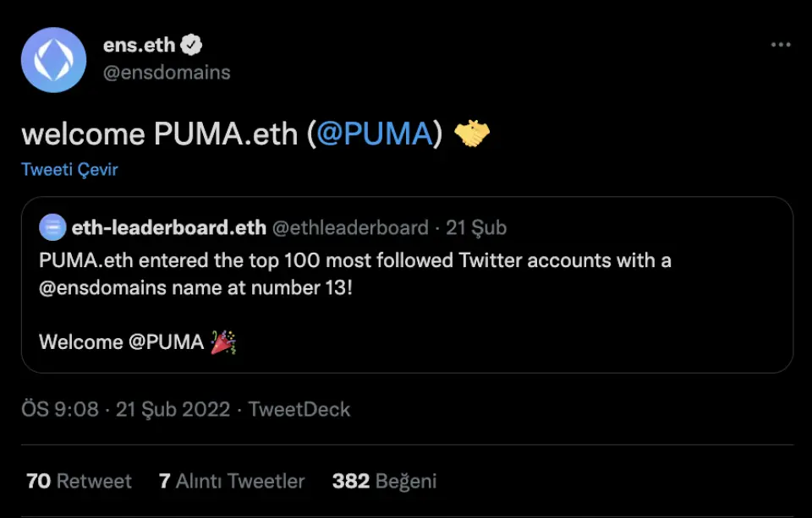Click the ens.eth profile avatar
Image resolution: width=812 pixels, height=518 pixels.
pos(53,60)
